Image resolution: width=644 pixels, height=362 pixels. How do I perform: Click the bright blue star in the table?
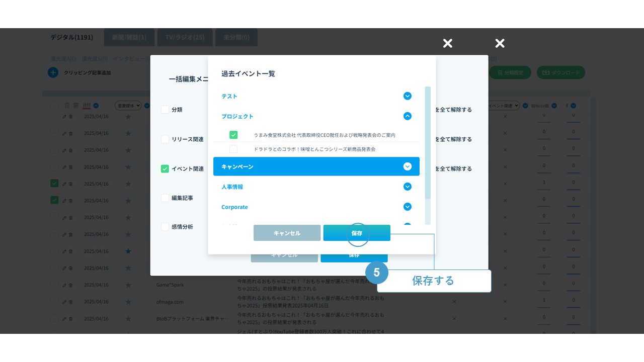128,251
